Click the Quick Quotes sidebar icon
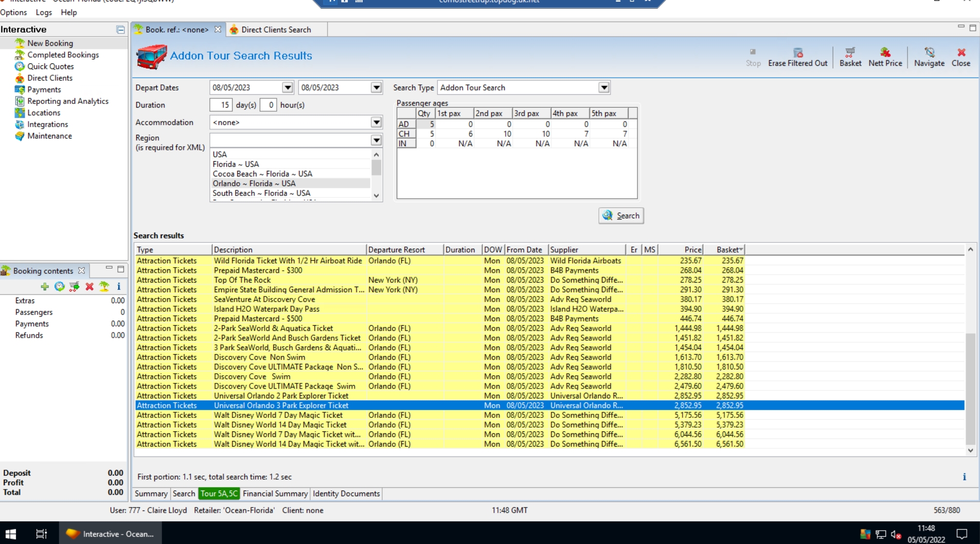980x544 pixels. click(20, 66)
